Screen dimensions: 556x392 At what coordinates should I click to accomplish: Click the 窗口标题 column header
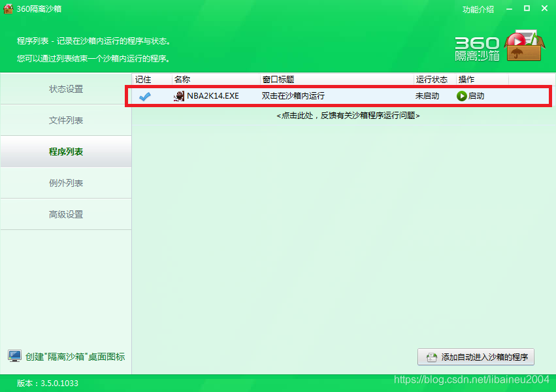click(x=337, y=80)
